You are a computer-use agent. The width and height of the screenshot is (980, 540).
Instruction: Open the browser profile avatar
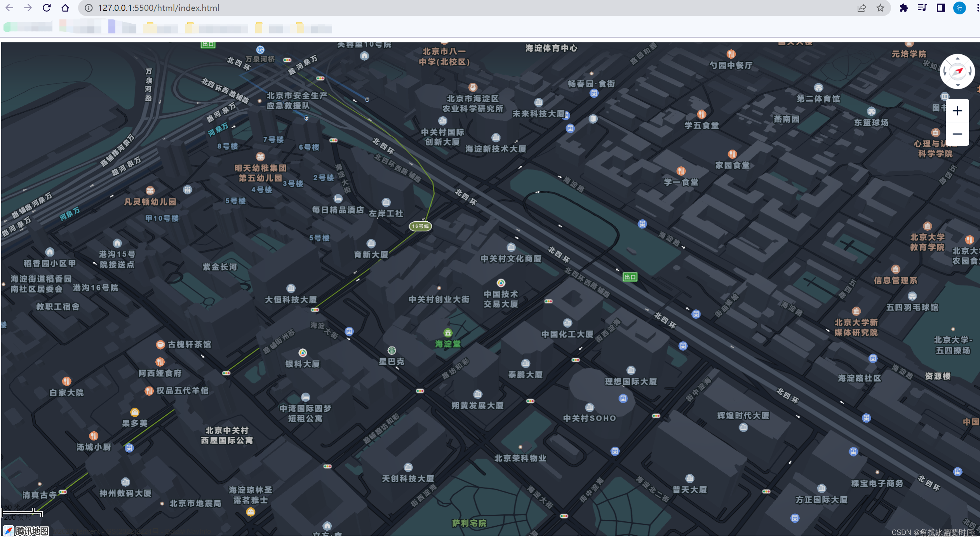pos(959,8)
